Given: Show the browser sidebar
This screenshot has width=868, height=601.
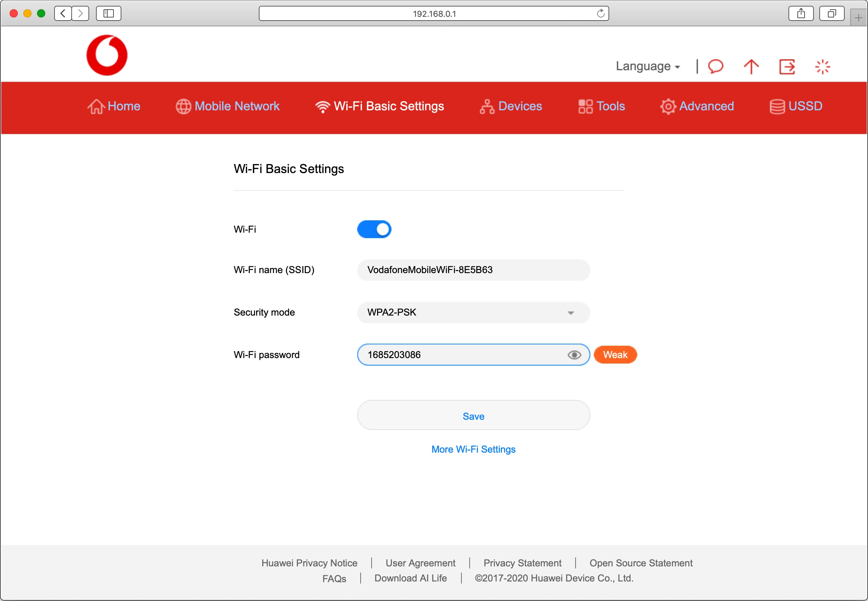Looking at the screenshot, I should click(108, 14).
